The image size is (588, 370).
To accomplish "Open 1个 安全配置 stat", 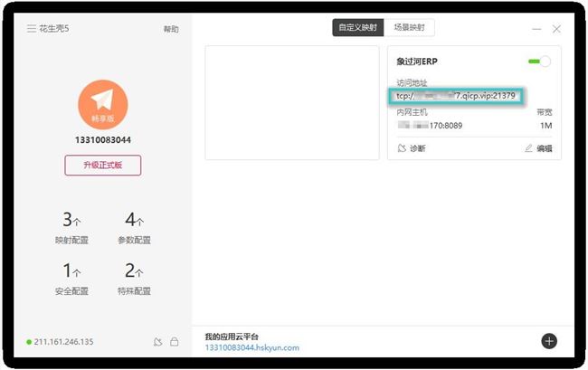I will (x=71, y=279).
